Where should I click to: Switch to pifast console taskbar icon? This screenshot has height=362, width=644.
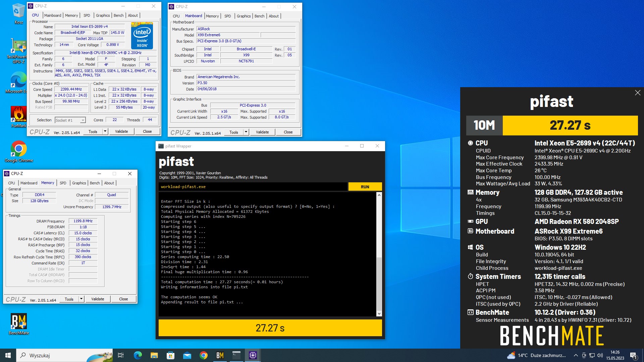pyautogui.click(x=236, y=355)
